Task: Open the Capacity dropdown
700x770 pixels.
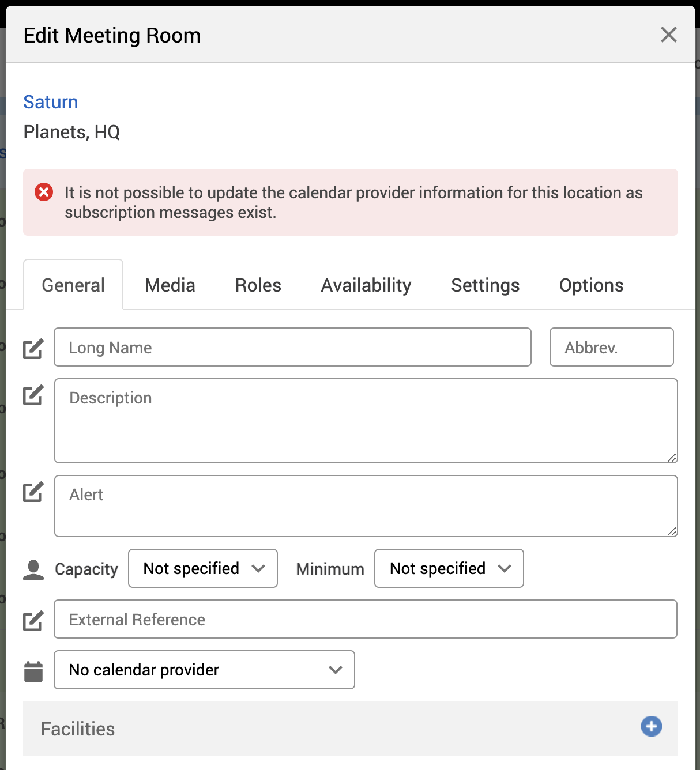Action: [x=203, y=568]
